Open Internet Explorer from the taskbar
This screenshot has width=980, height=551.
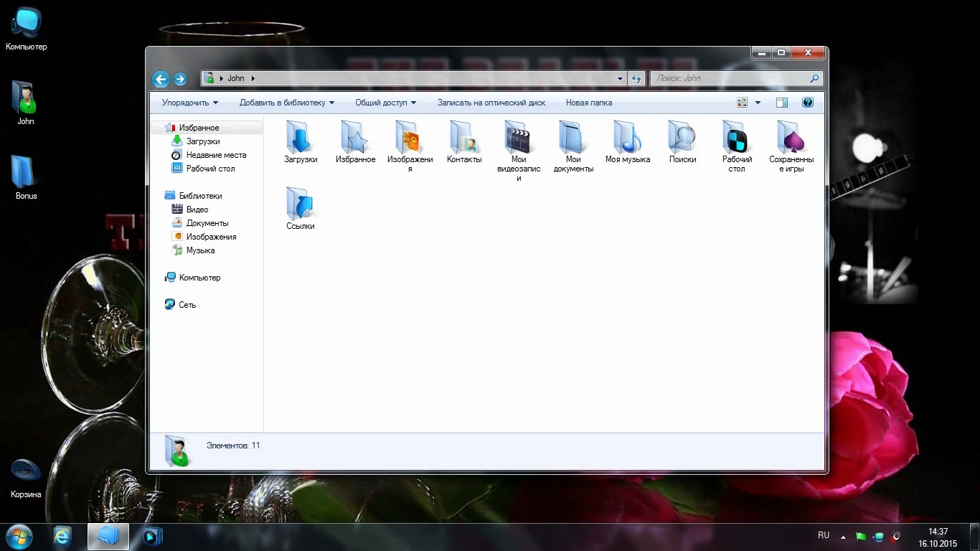[x=62, y=537]
